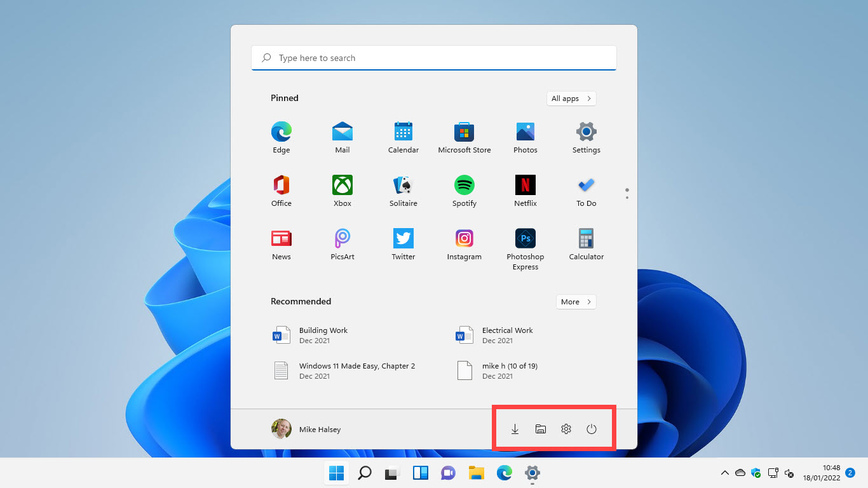
Task: Open the Mike Halsey user account menu
Action: coord(307,430)
